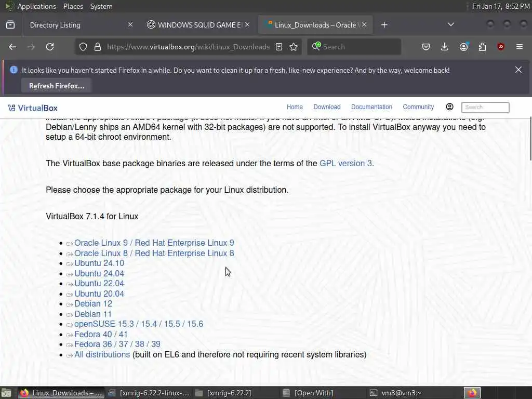Download the openSUSE 15.3–15.6 package
Screen dimensions: 532x399
(x=138, y=324)
